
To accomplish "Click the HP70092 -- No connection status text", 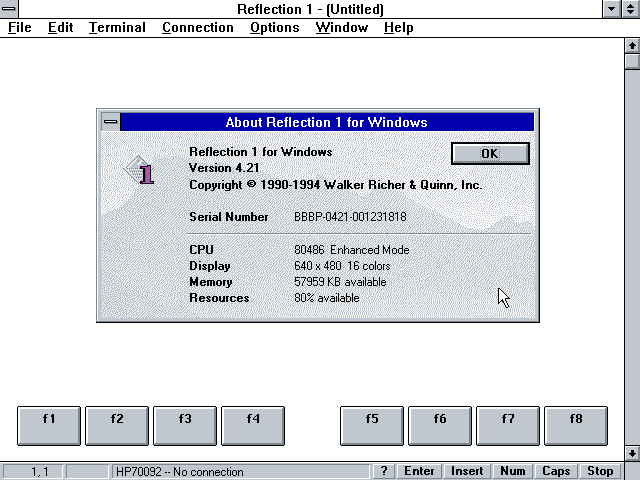I will pyautogui.click(x=180, y=472).
